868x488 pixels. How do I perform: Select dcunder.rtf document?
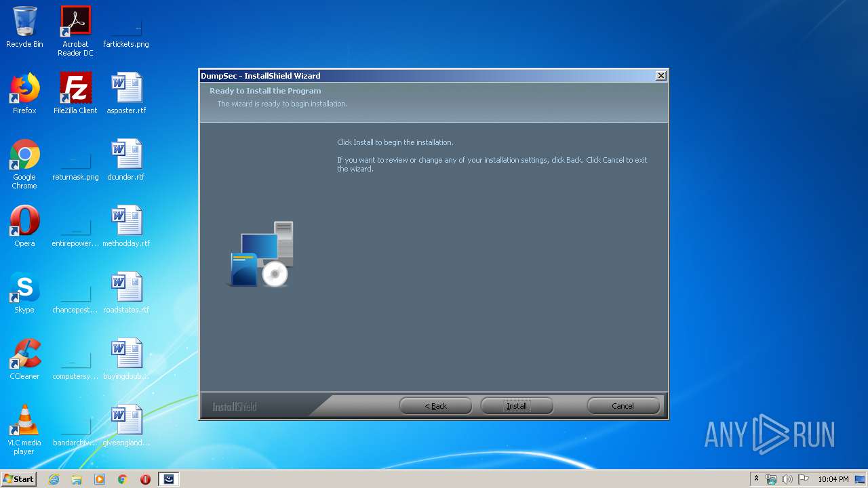(126, 160)
